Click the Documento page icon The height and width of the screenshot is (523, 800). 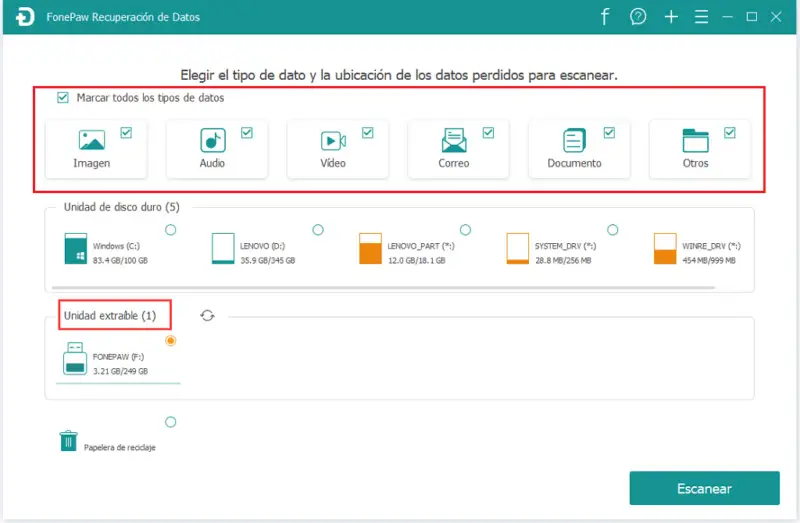coord(574,140)
